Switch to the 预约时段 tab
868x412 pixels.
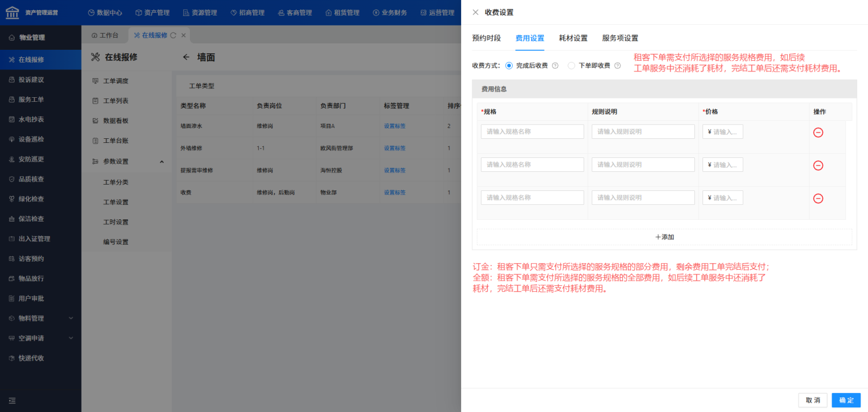coord(486,38)
